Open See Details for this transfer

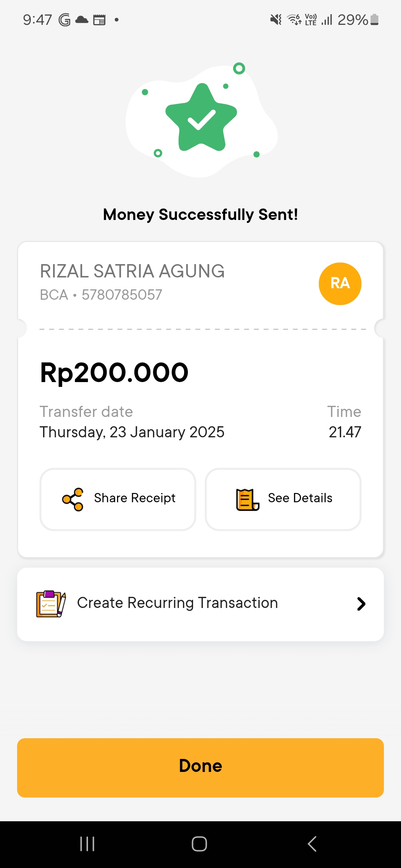(x=283, y=499)
